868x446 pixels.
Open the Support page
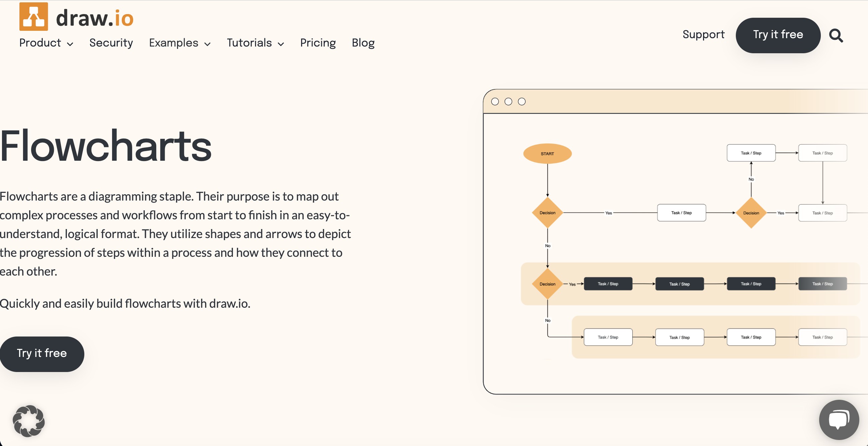(704, 34)
